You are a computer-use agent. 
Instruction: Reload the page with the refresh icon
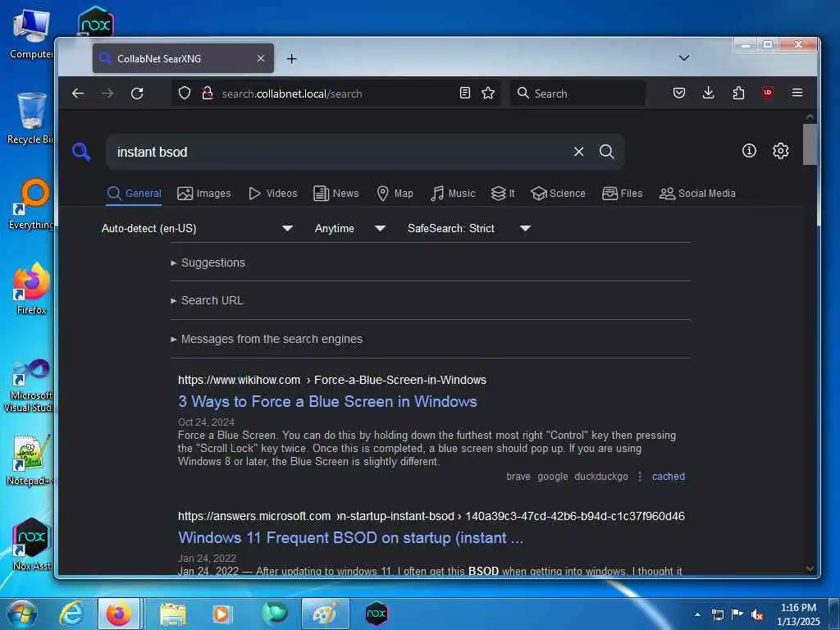point(137,94)
